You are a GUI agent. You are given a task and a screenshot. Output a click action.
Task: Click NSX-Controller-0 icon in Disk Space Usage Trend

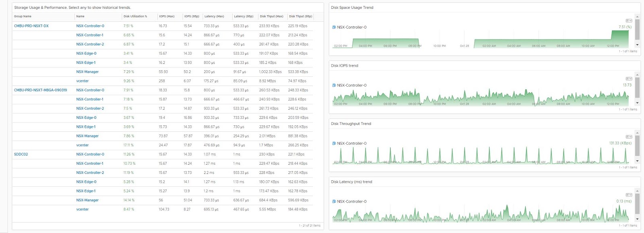pyautogui.click(x=334, y=27)
